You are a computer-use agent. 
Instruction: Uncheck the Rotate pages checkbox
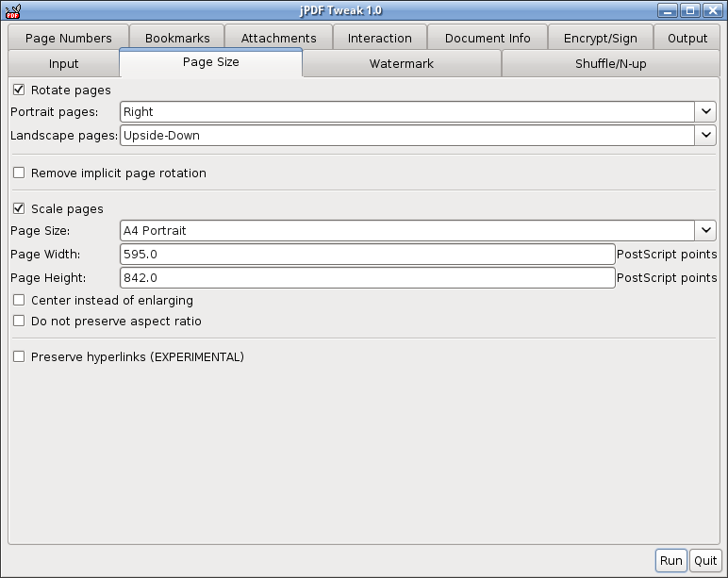click(19, 90)
